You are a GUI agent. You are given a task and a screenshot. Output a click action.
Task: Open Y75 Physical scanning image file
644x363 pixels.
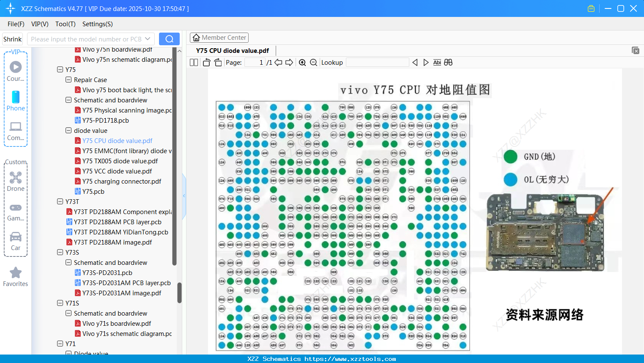pyautogui.click(x=123, y=110)
